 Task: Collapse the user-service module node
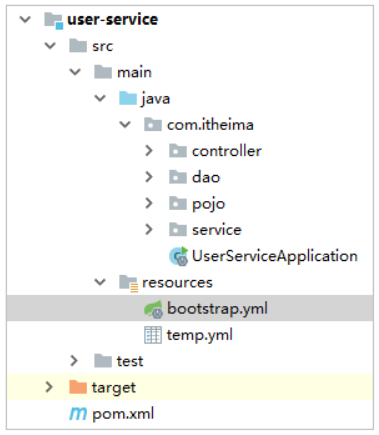tap(25, 19)
